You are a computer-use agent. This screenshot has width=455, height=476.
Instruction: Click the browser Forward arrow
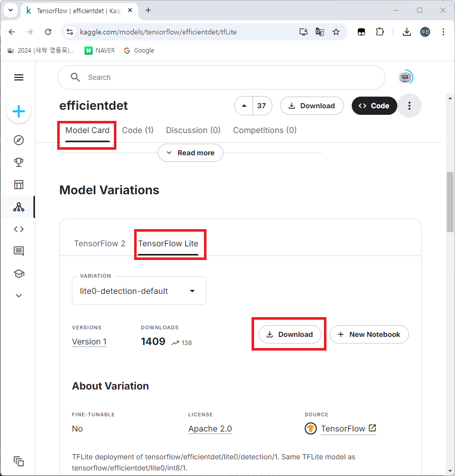29,32
